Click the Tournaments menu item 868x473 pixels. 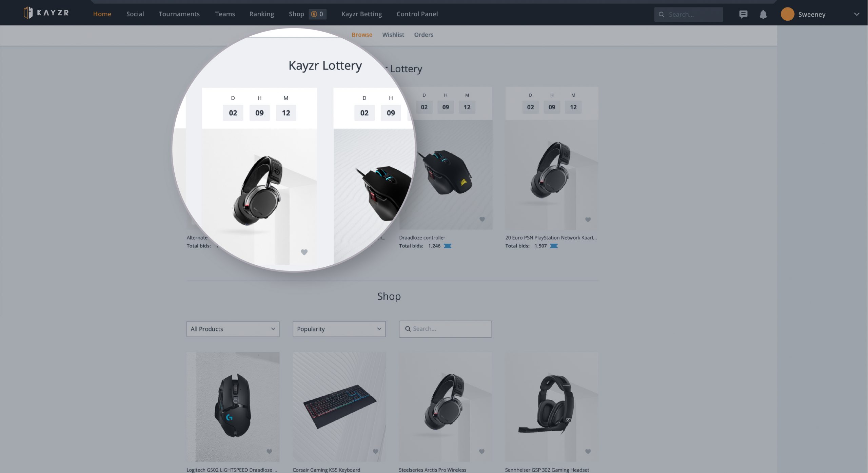pyautogui.click(x=179, y=14)
